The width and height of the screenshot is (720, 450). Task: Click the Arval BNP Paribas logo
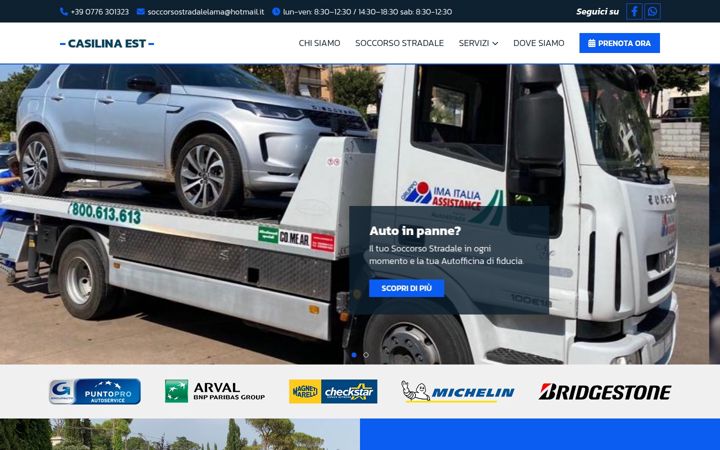click(x=215, y=391)
